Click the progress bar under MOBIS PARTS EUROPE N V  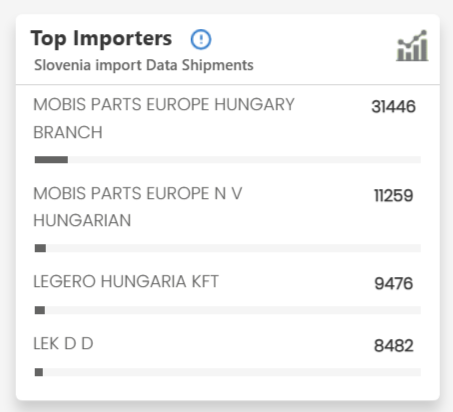click(x=228, y=248)
